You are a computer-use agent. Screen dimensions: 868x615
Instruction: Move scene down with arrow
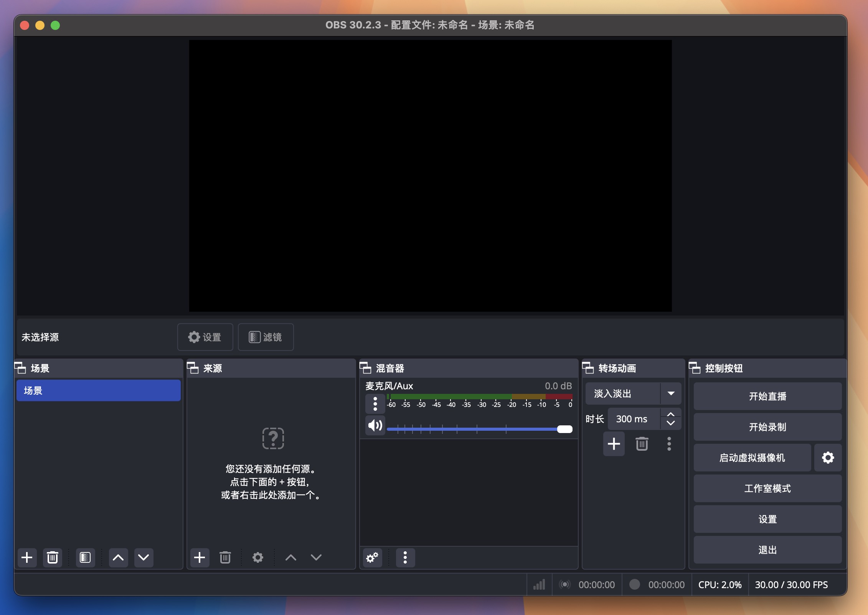pyautogui.click(x=144, y=557)
